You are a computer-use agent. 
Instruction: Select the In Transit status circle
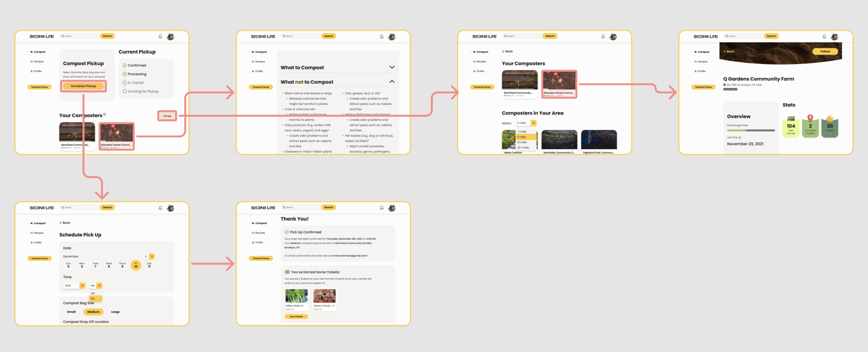[125, 83]
